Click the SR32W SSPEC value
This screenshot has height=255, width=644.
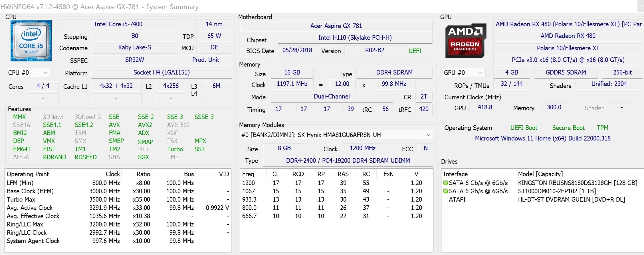[x=135, y=60]
